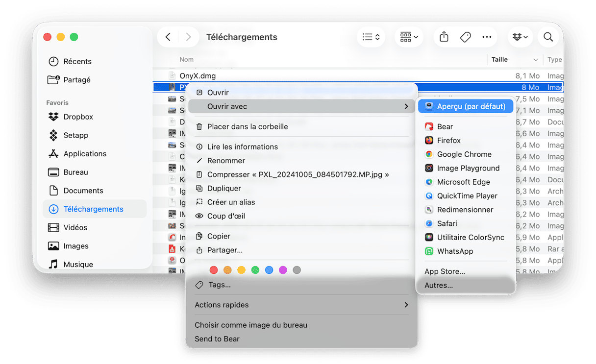Open the image with Google Chrome
Viewport: 596px width, 364px height.
466,154
